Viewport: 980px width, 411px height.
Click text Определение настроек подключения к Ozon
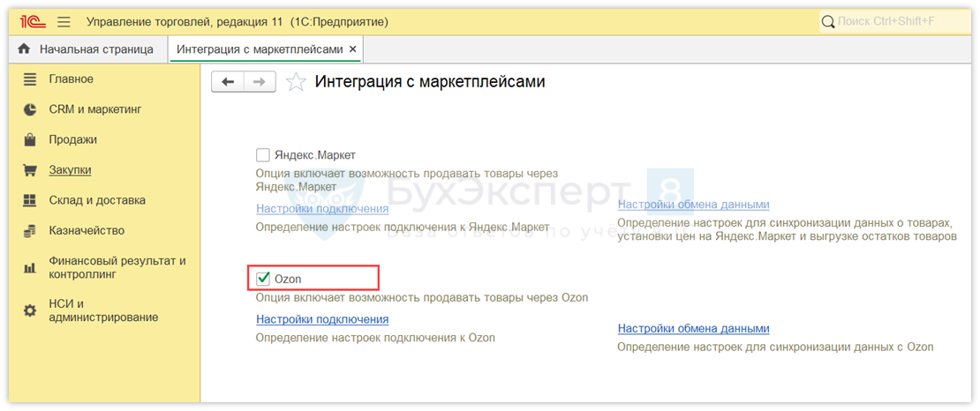point(375,338)
